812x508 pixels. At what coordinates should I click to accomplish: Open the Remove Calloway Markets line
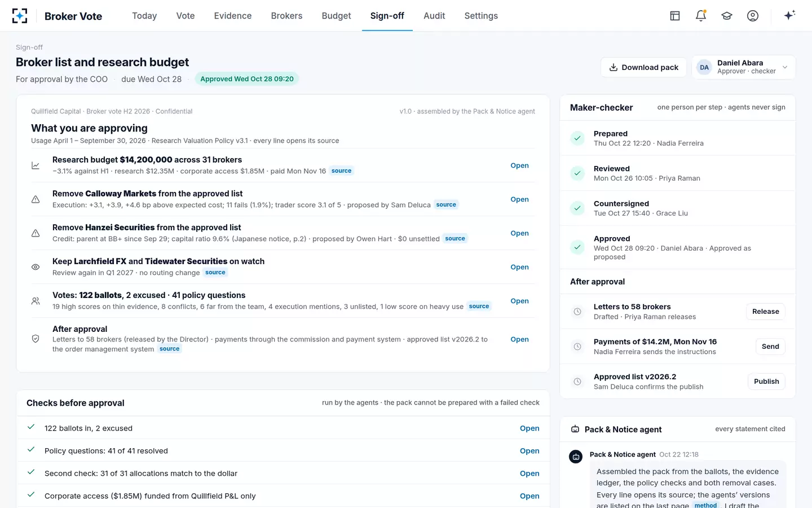(519, 199)
